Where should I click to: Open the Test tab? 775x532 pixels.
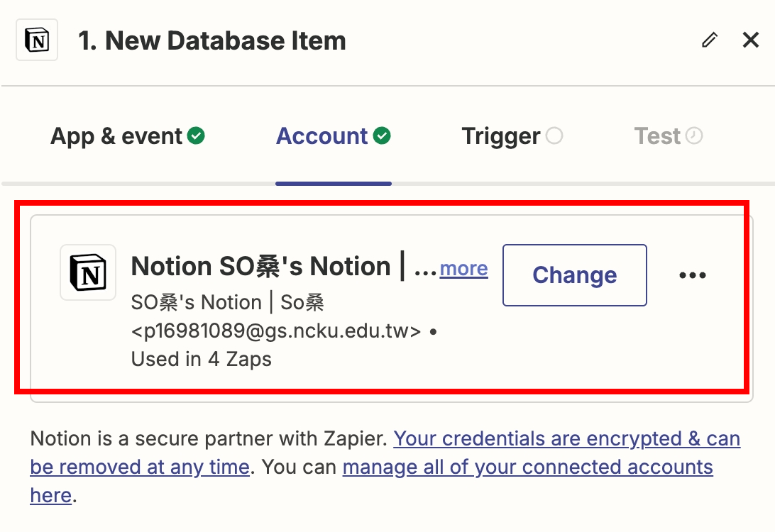[658, 136]
